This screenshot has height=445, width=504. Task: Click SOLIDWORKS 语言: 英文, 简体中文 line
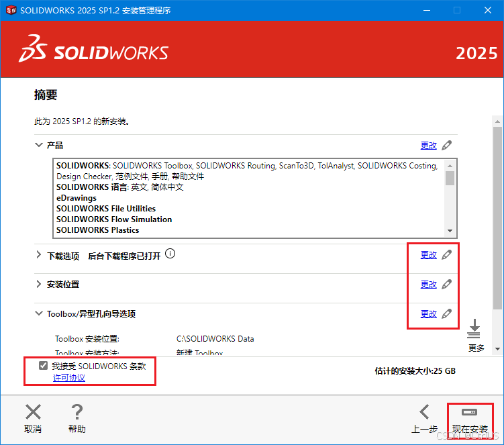click(120, 187)
